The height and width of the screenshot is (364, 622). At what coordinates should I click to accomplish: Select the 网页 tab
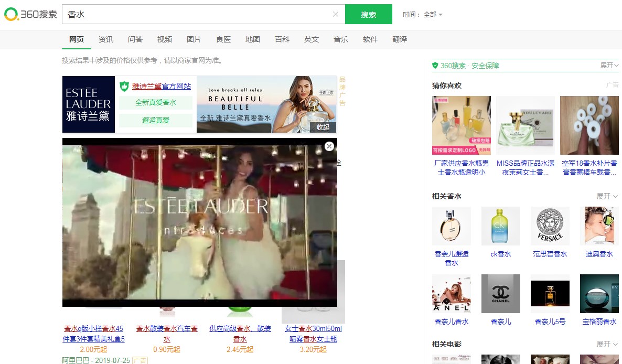point(77,39)
